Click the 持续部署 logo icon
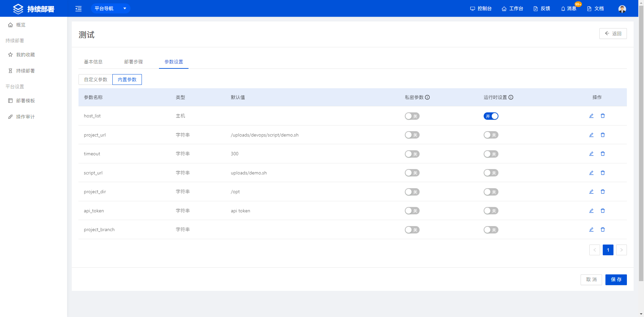 click(x=18, y=9)
